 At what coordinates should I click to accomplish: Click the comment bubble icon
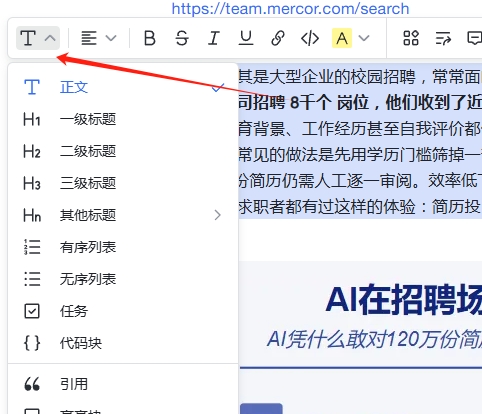coord(474,38)
